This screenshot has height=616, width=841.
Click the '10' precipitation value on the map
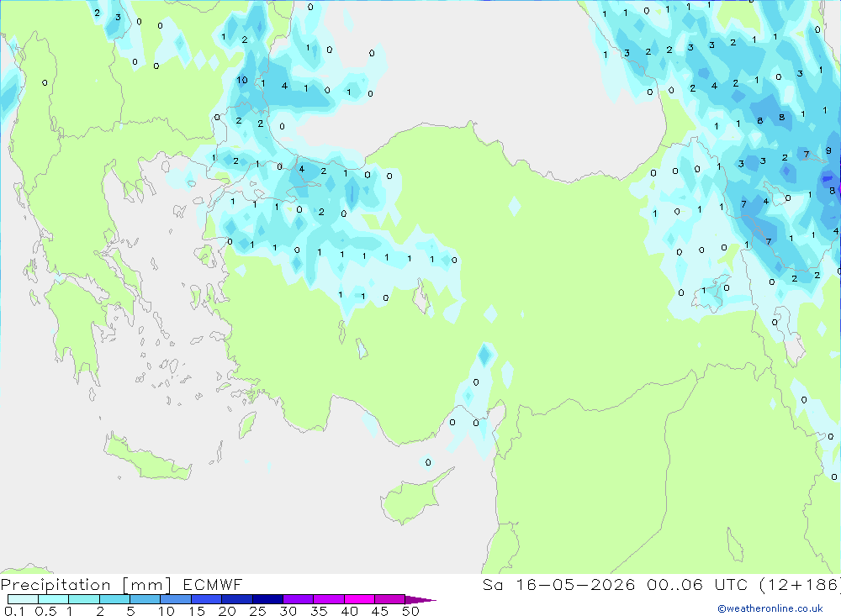point(242,80)
